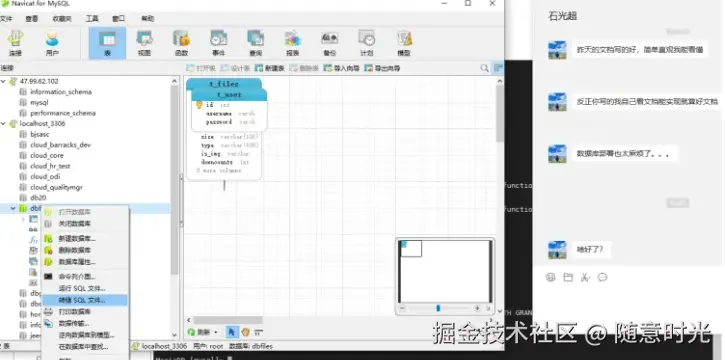The width and height of the screenshot is (725, 360).
Task: Select the cloud_qualitymgr database
Action: (x=56, y=187)
